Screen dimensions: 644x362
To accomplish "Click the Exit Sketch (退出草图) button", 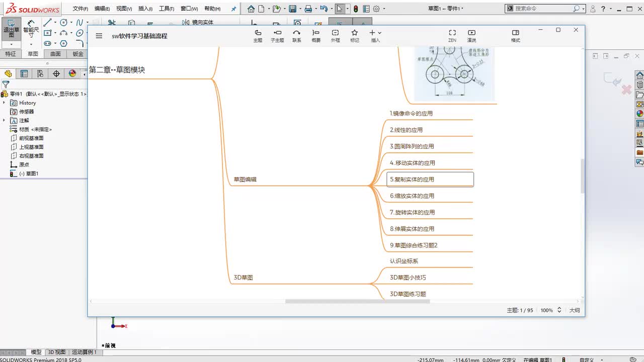I will (x=12, y=30).
